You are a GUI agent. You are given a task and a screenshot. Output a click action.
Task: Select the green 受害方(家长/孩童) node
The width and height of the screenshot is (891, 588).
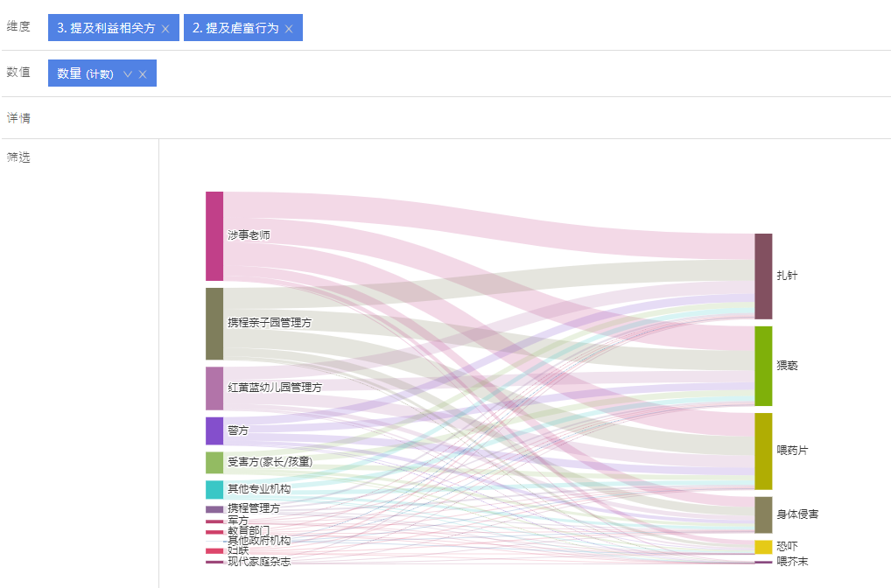pos(214,462)
